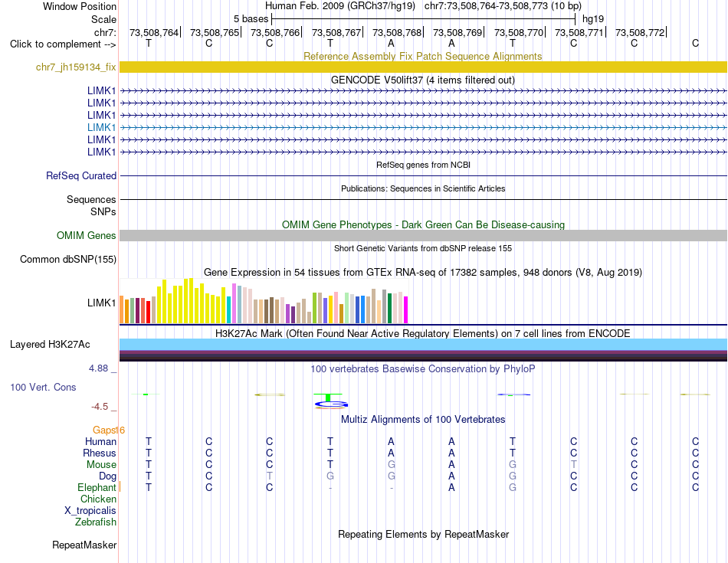Click the Reference Assembly Fix Patch title
This screenshot has height=563, width=728.
point(422,56)
